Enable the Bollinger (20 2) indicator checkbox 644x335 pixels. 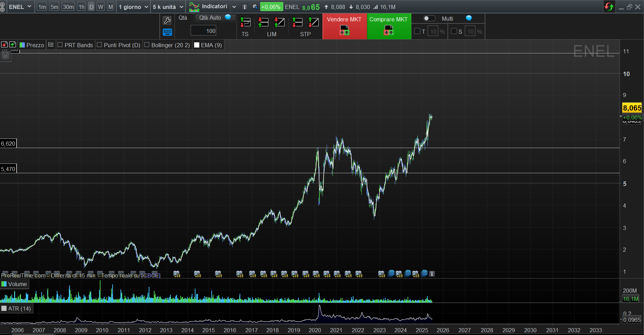tap(147, 45)
